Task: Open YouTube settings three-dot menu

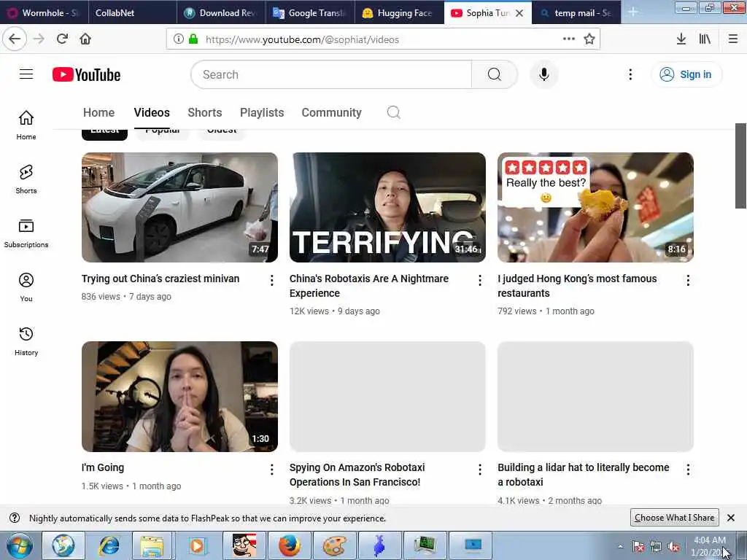Action: [630, 74]
